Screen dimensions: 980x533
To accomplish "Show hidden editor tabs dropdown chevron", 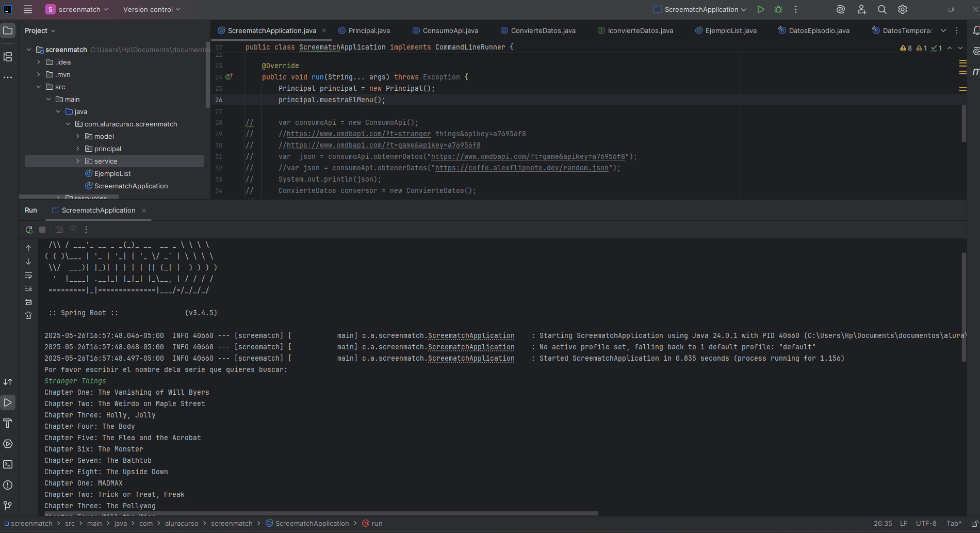I will click(x=943, y=30).
